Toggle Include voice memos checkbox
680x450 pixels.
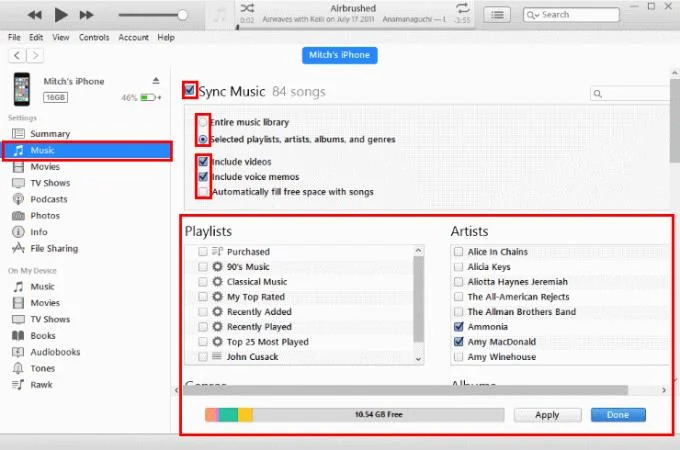pos(203,176)
